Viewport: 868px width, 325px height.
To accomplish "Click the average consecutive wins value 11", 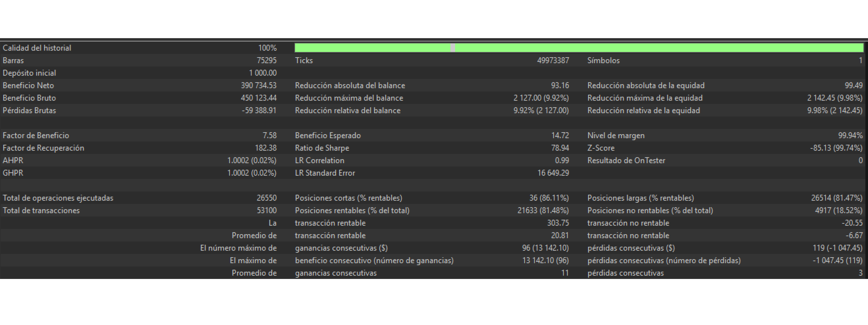I will (565, 273).
